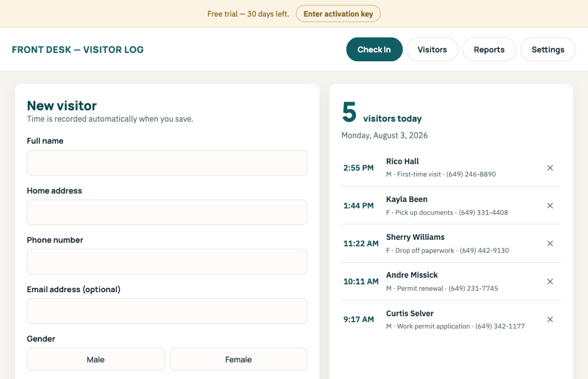Click the 1:44 PM timestamp
Image resolution: width=588 pixels, height=379 pixels.
click(359, 205)
